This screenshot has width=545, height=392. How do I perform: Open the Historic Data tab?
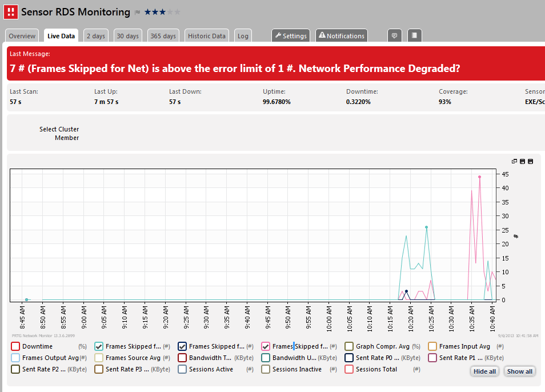click(206, 36)
